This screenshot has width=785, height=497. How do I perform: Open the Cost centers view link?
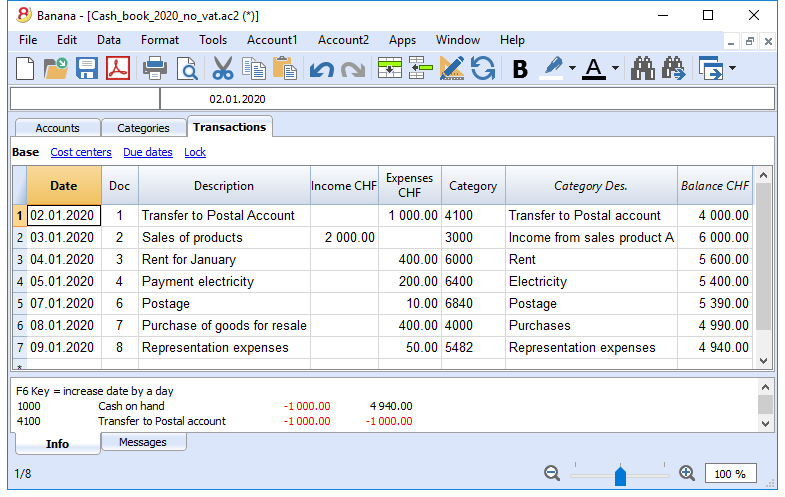point(81,152)
